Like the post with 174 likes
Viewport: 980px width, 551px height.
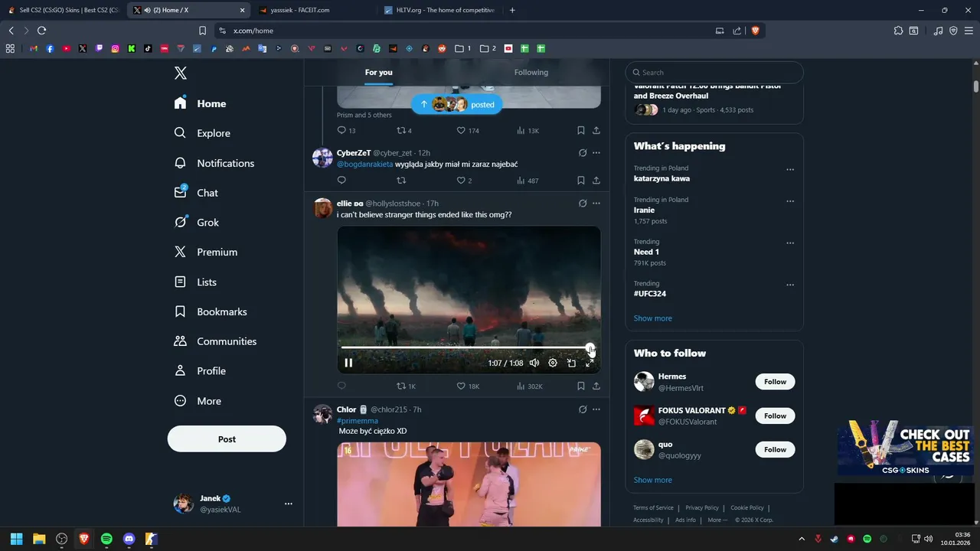pyautogui.click(x=468, y=131)
